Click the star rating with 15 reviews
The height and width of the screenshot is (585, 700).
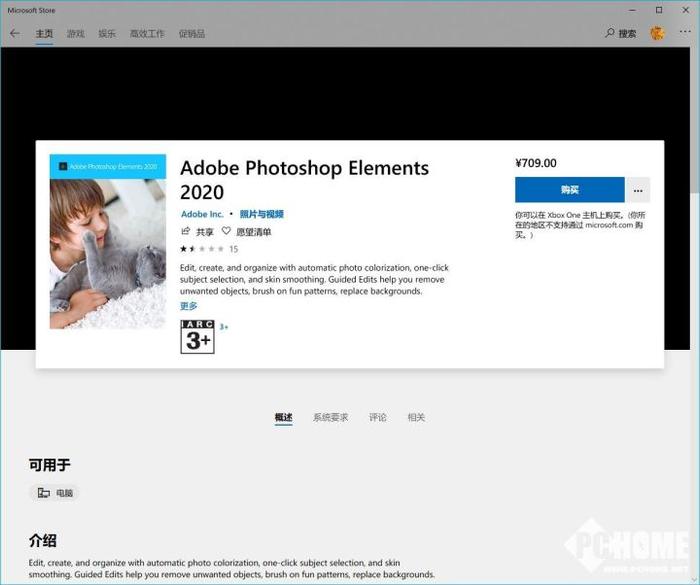pos(209,249)
